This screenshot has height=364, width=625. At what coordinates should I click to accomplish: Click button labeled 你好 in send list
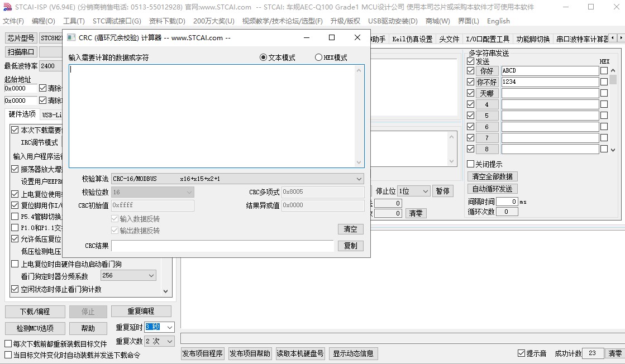click(486, 71)
